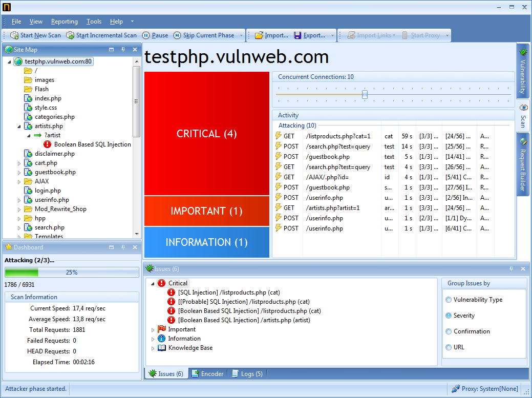
Task: Open the Reporting menu
Action: 64,22
